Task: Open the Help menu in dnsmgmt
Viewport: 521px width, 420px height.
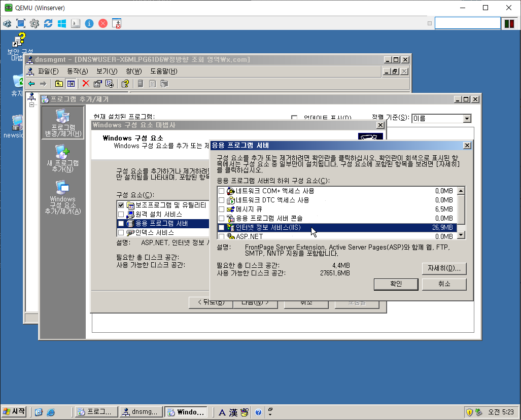Action: (x=163, y=72)
